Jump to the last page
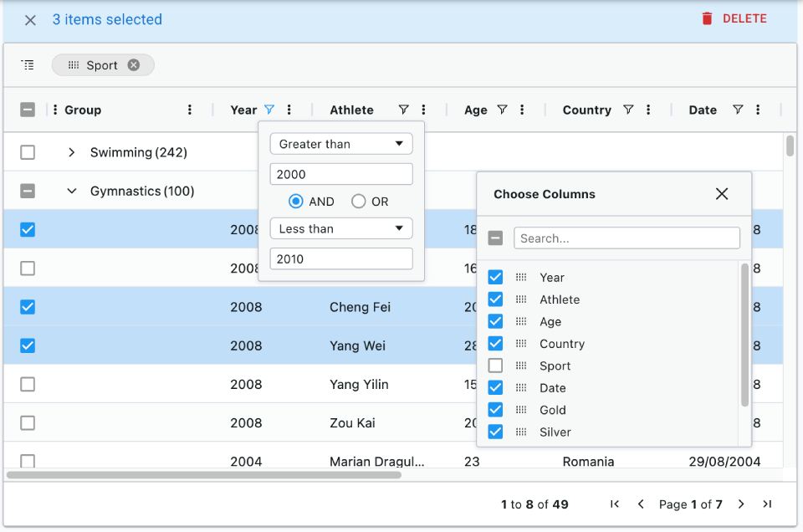Image resolution: width=803 pixels, height=532 pixels. click(767, 504)
